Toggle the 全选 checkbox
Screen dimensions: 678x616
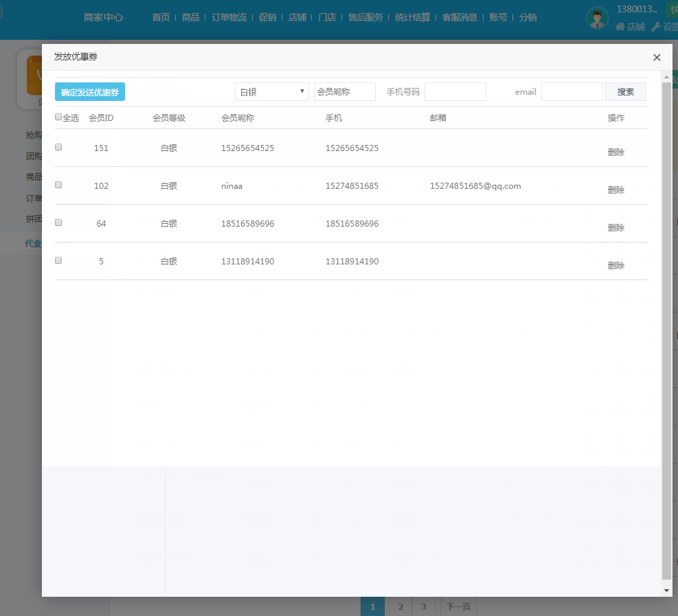tap(58, 117)
